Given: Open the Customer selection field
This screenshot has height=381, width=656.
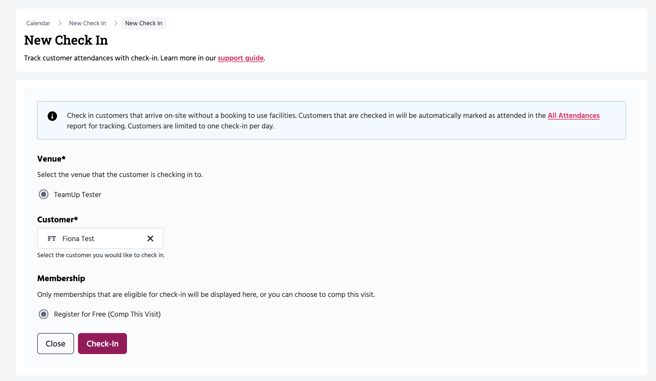Looking at the screenshot, I should point(100,238).
